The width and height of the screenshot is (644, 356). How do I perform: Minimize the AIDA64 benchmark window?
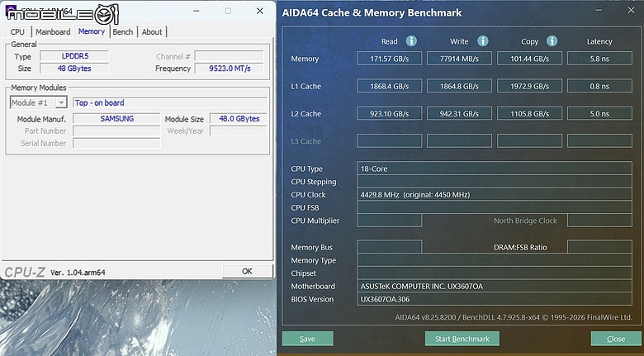[x=598, y=10]
